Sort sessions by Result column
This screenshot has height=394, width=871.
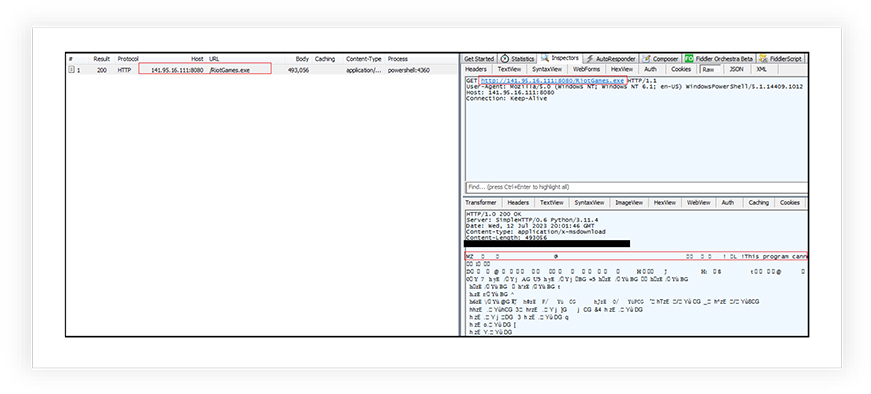coord(102,59)
